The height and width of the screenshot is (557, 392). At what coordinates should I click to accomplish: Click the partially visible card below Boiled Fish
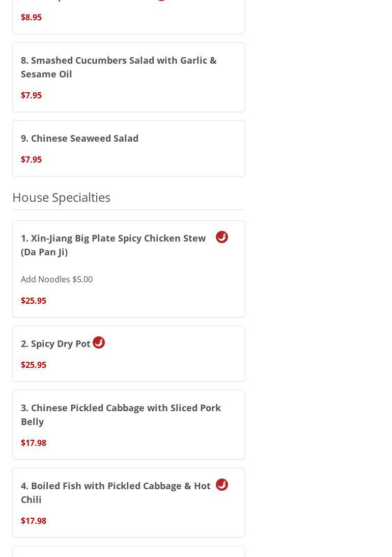128,552
